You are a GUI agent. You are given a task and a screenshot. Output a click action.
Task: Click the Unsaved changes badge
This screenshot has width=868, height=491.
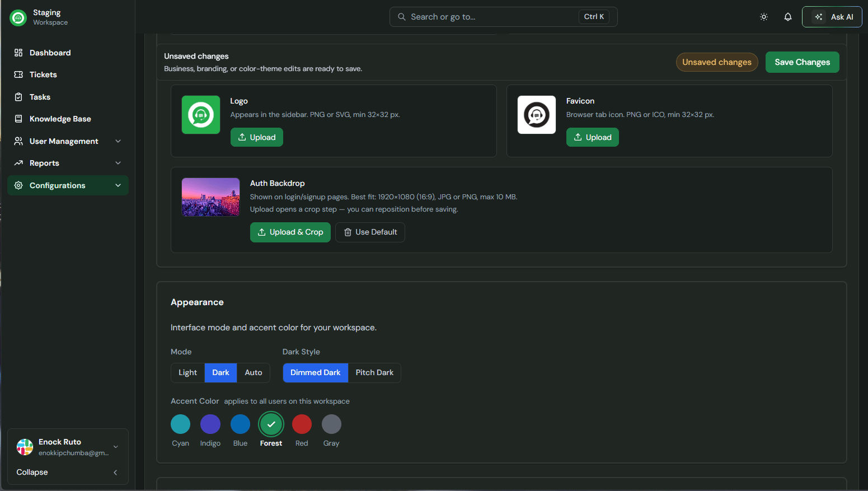click(x=717, y=62)
